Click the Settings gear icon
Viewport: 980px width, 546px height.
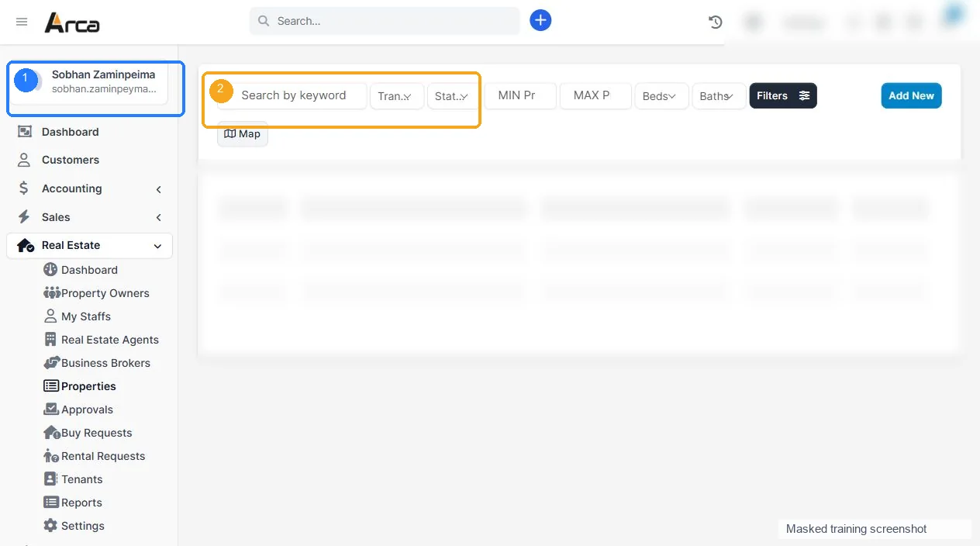(50, 526)
